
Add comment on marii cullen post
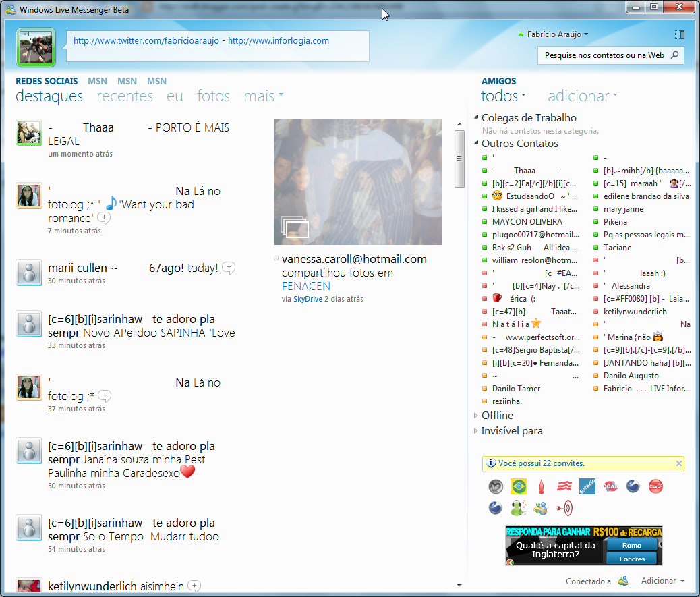coord(229,268)
